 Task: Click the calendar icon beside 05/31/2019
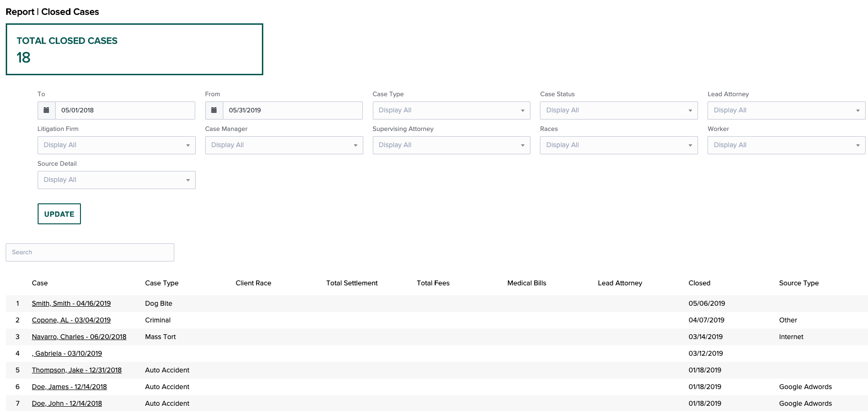(x=214, y=110)
